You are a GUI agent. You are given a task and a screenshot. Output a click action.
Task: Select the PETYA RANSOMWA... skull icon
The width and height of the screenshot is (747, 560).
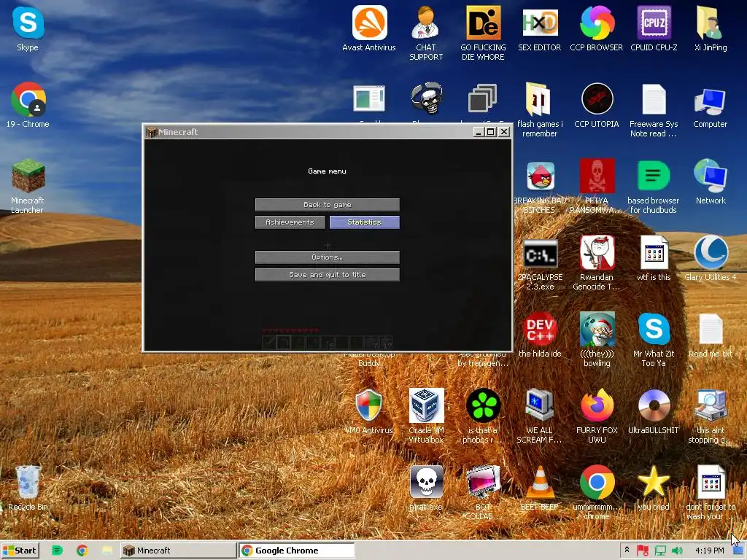tap(597, 186)
